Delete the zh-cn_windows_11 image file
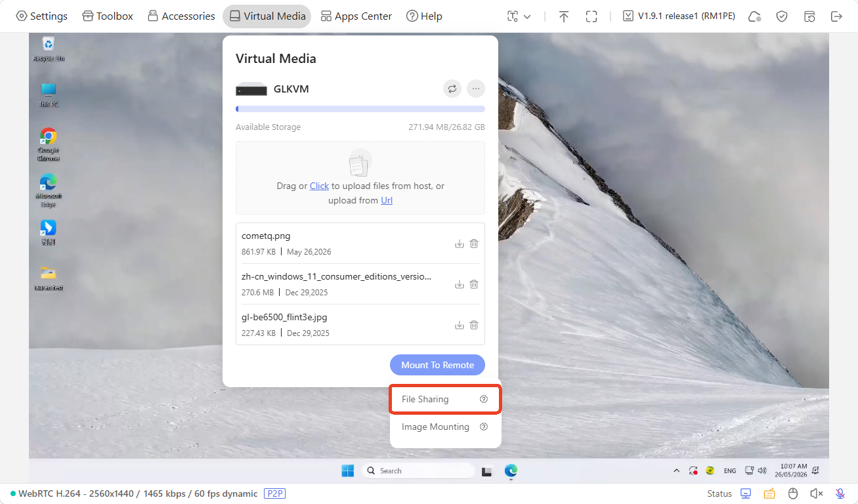 click(474, 284)
